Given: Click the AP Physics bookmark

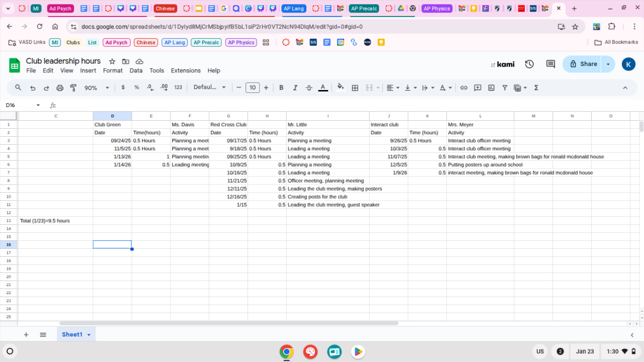Looking at the screenshot, I should pyautogui.click(x=241, y=43).
